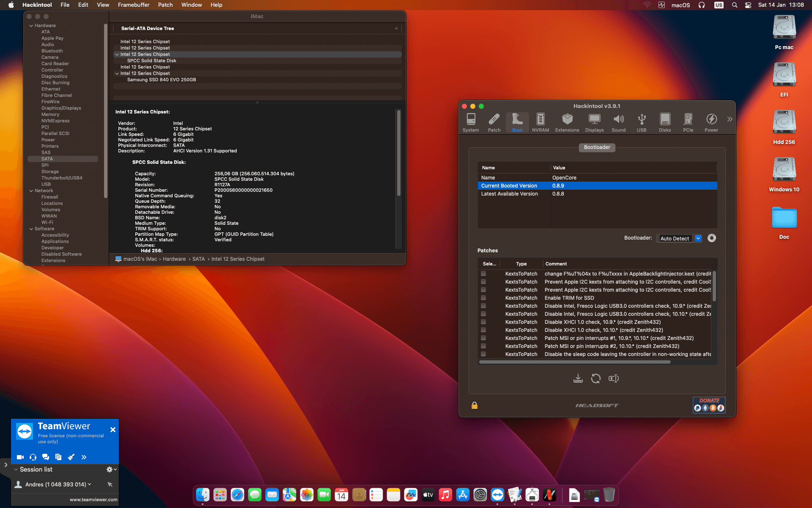Screen dimensions: 812x508
Task: Click the vertical scrollbar of Patches list
Action: [714, 286]
